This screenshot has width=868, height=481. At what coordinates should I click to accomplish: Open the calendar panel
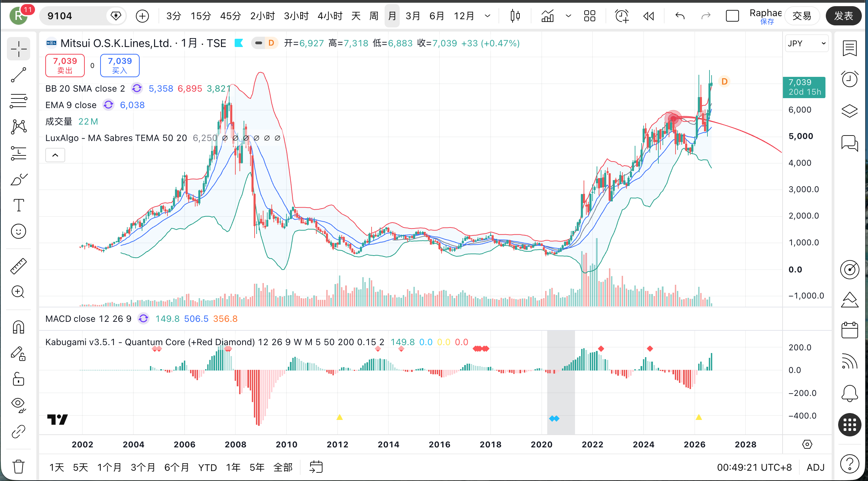(x=849, y=330)
